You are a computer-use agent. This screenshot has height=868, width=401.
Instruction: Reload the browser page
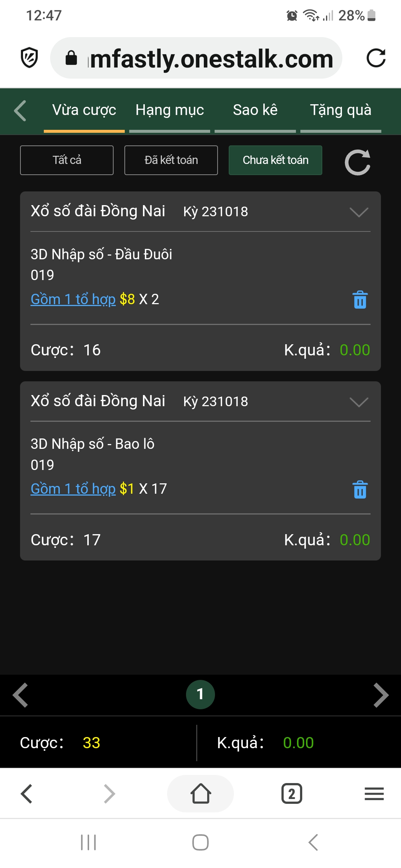(x=376, y=58)
